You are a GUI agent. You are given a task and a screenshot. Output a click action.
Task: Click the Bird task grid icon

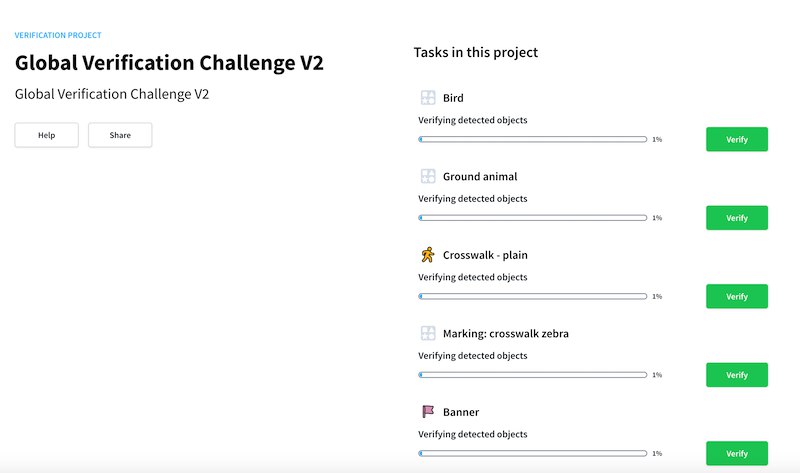click(x=428, y=97)
